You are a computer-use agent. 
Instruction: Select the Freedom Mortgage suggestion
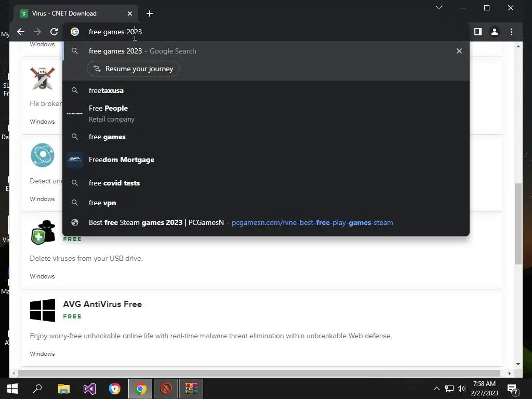[266, 160]
